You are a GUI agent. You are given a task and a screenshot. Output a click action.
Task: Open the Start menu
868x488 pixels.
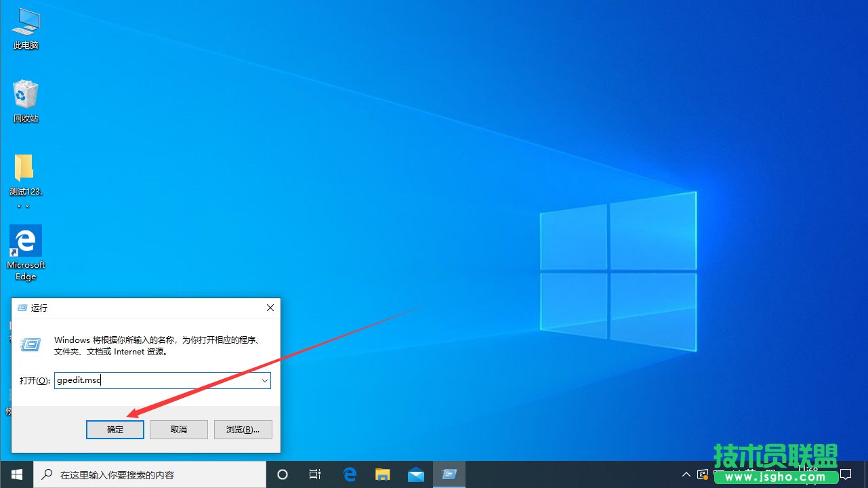(16, 474)
